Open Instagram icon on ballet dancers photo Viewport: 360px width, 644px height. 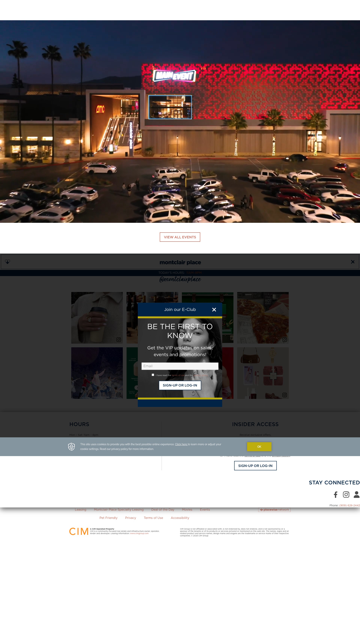[x=118, y=395]
